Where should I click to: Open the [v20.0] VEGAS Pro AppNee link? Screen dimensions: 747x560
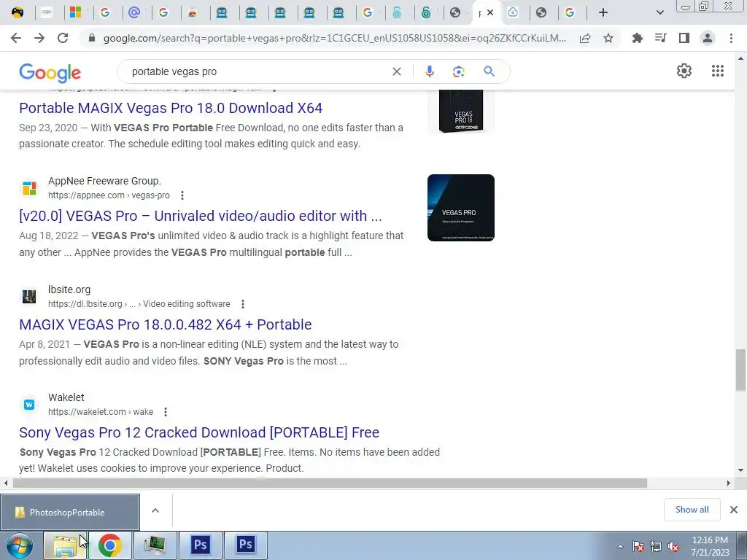201,216
